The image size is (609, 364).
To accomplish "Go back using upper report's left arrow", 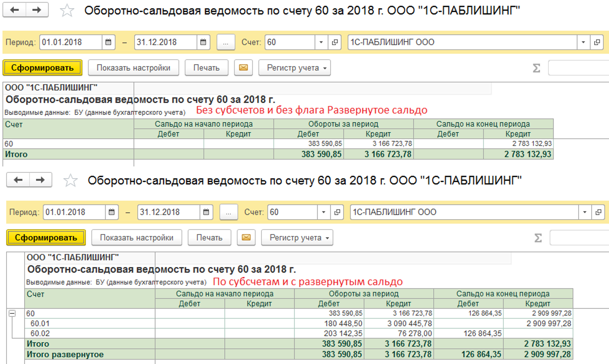I will (x=15, y=10).
